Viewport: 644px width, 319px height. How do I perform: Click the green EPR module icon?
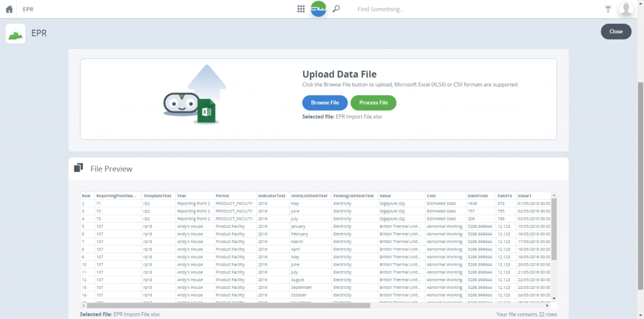[x=16, y=33]
